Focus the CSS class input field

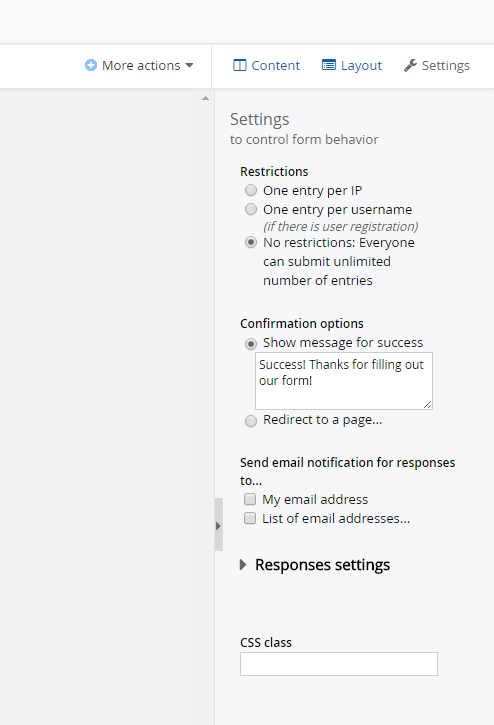(339, 664)
